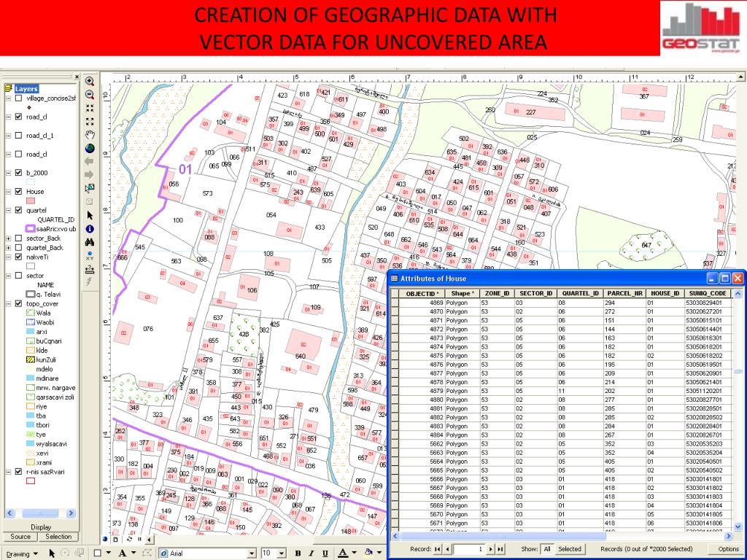Sort by OBJECTID column header
Viewport: 747px width, 560px height.
(422, 294)
